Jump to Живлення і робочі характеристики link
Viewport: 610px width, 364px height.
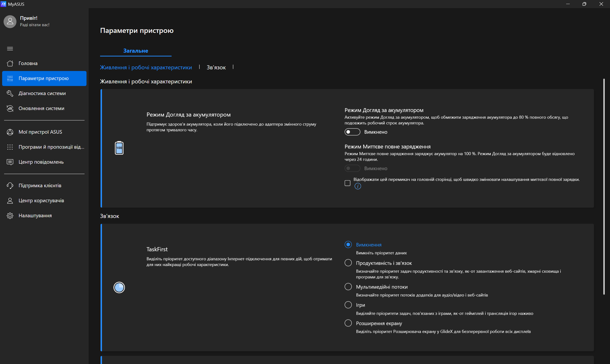point(146,67)
